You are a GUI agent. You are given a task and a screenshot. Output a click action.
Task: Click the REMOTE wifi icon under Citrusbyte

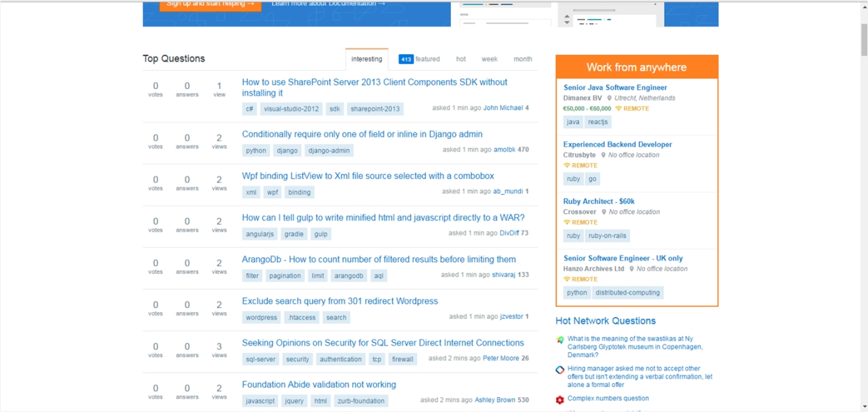click(x=568, y=166)
